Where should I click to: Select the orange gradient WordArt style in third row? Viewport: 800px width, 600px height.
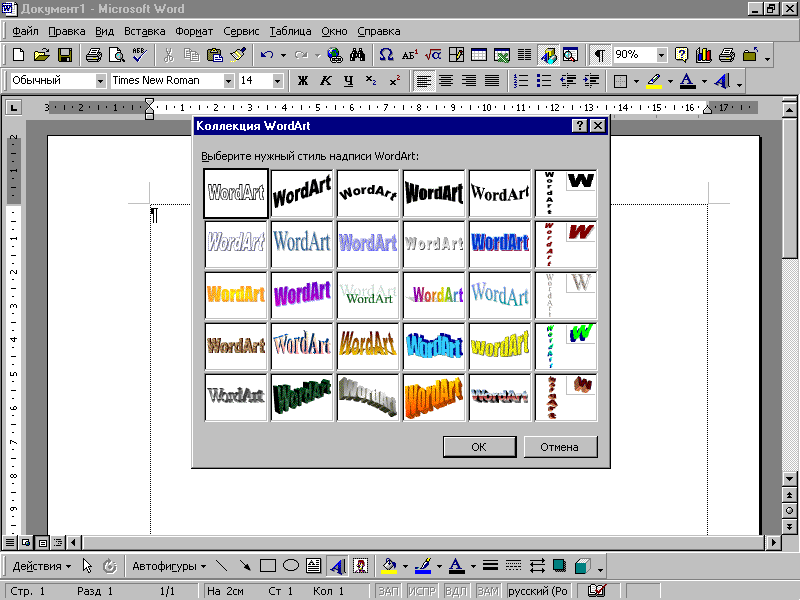click(x=236, y=295)
